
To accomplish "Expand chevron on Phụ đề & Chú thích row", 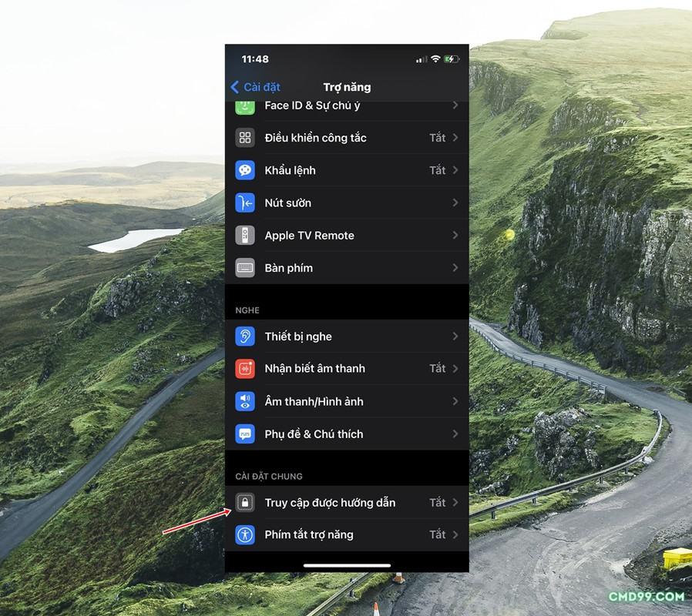I will point(455,434).
